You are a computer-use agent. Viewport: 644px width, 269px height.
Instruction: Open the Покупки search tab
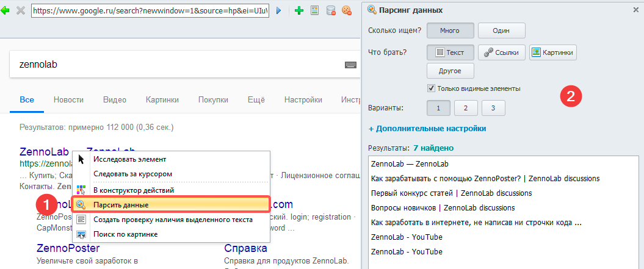point(213,100)
